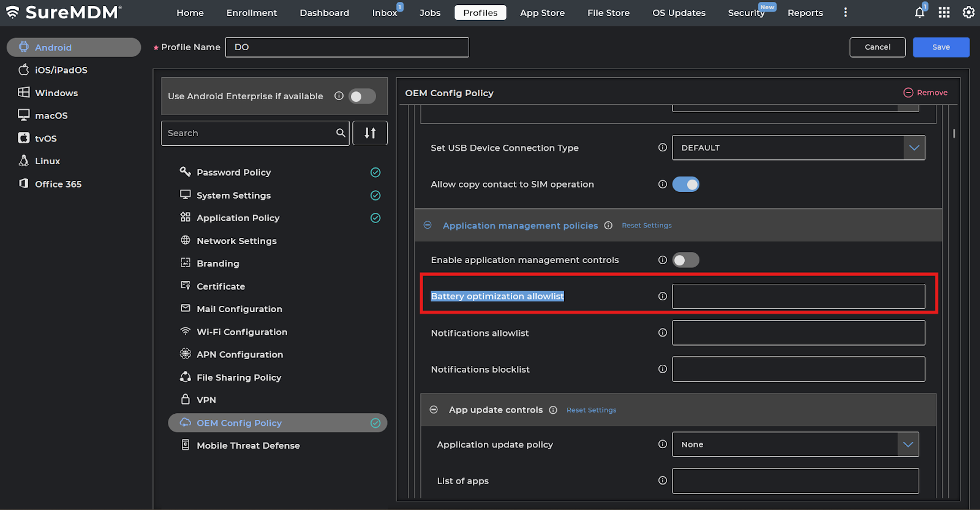Click the search magnifier icon
The image size is (980, 510).
coord(341,133)
